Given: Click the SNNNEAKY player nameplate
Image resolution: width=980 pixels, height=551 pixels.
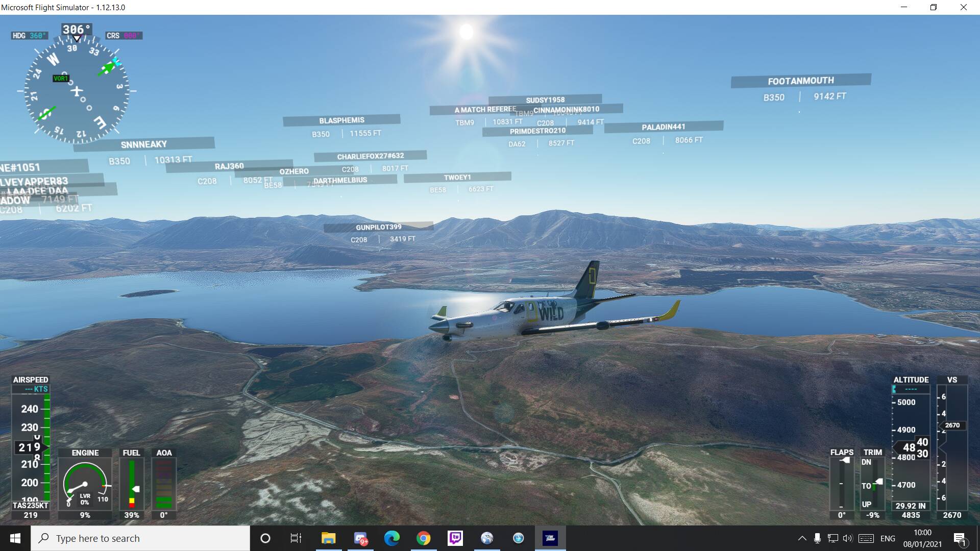Looking at the screenshot, I should [x=144, y=144].
